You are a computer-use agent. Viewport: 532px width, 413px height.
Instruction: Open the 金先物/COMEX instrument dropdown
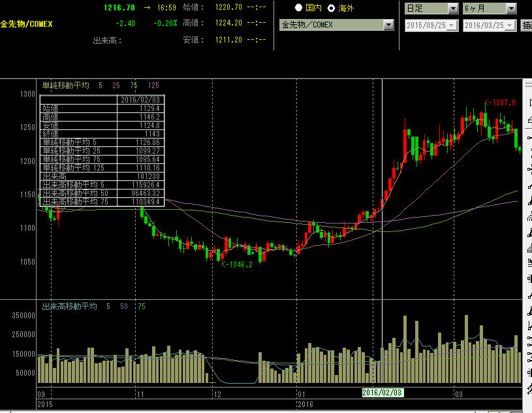(388, 25)
